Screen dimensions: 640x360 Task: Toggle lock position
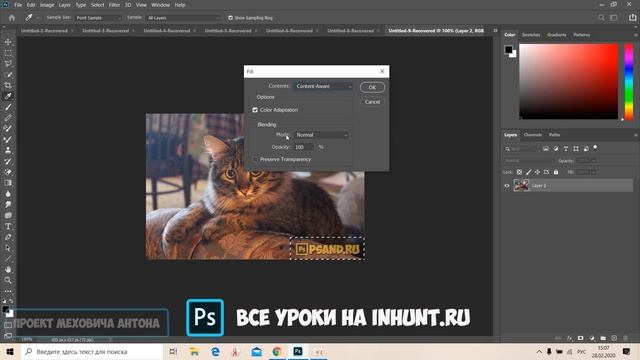538,172
